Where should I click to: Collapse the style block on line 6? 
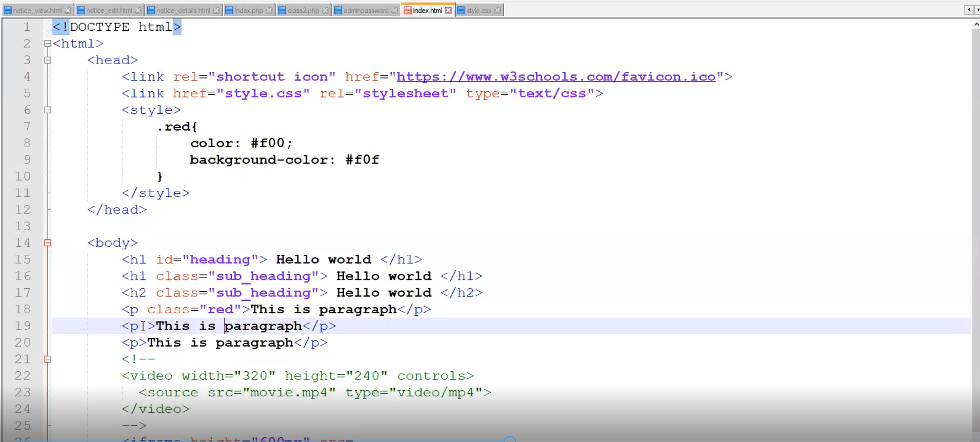(48, 110)
